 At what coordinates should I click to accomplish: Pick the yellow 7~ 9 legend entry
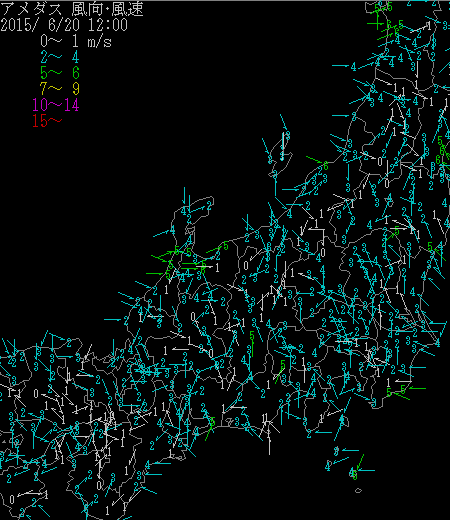click(x=60, y=88)
